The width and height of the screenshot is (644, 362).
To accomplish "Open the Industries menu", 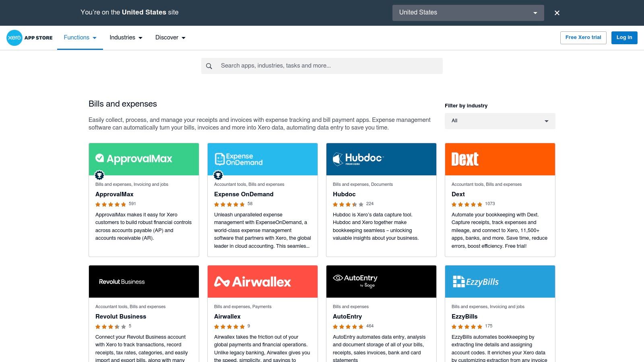I will (x=126, y=37).
